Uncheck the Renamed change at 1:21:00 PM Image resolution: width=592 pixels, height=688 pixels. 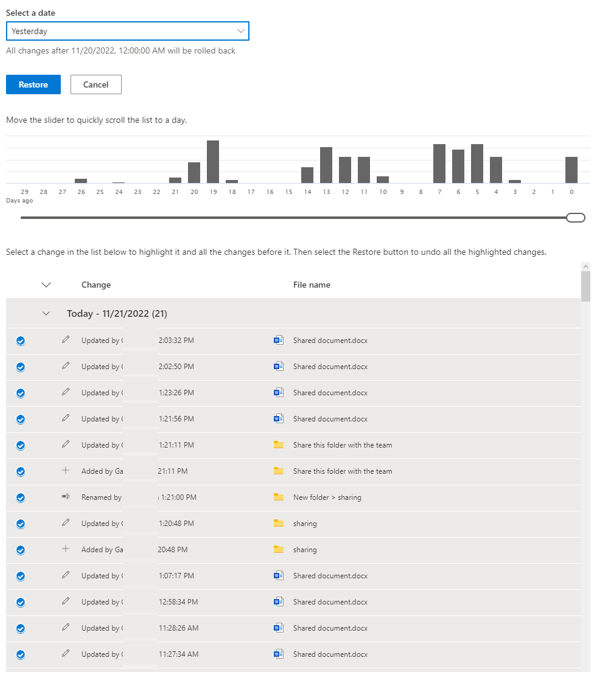(x=21, y=498)
